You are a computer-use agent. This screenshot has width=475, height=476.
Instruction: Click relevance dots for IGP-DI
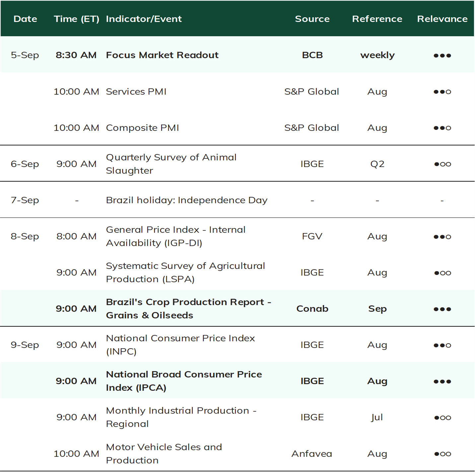442,237
